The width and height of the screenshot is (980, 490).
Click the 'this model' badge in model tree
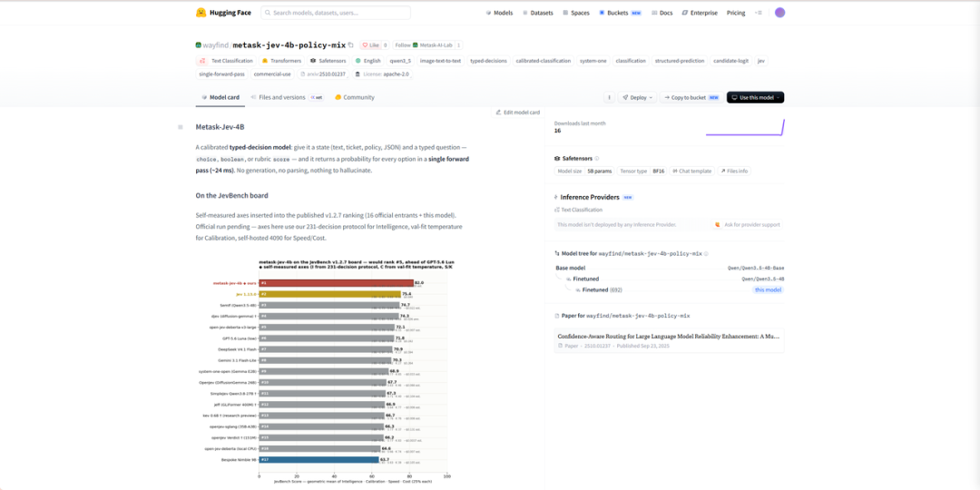769,290
